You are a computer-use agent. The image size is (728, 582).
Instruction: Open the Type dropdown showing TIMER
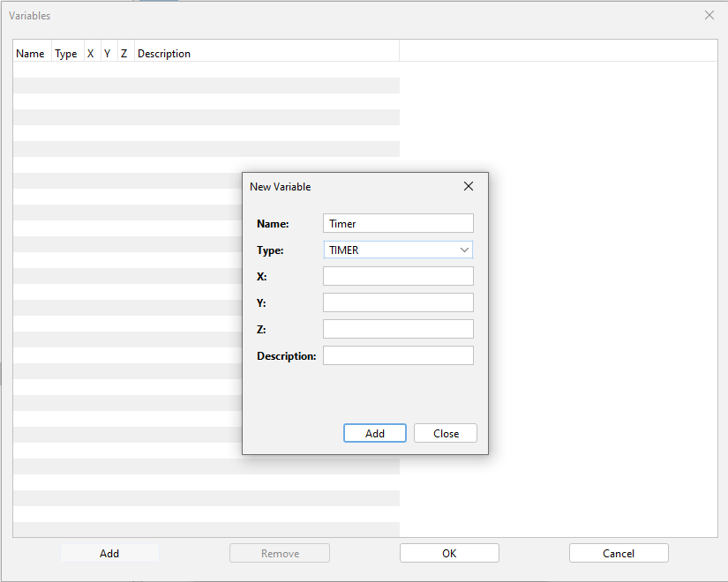398,250
